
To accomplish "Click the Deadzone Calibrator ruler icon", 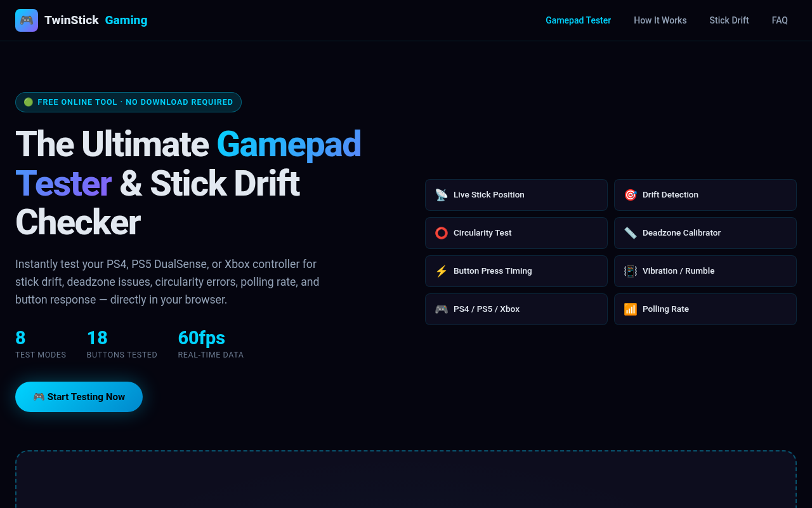I will pyautogui.click(x=630, y=233).
